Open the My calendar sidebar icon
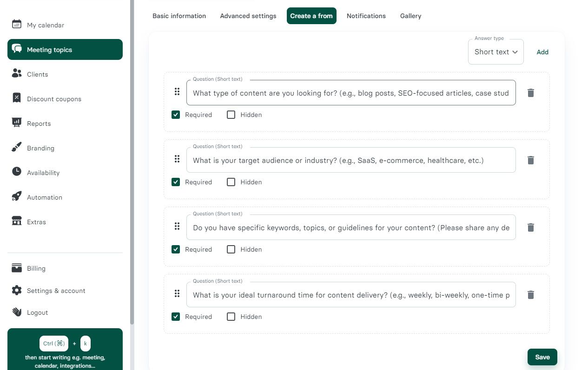This screenshot has width=588, height=370. (17, 25)
